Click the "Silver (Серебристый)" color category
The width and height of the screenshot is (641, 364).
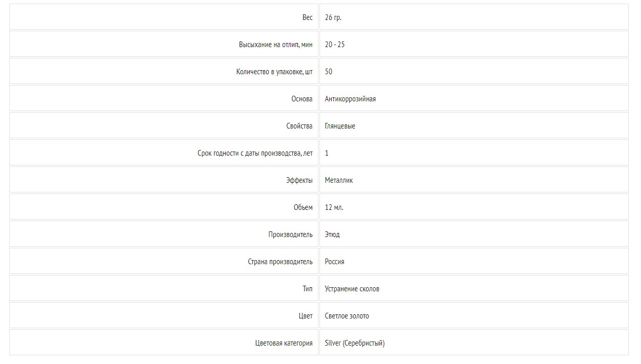pyautogui.click(x=354, y=343)
